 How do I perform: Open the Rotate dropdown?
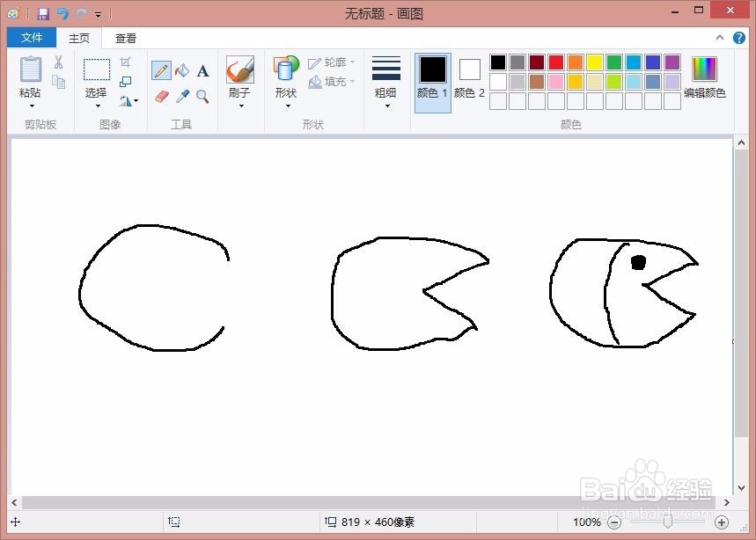point(128,100)
